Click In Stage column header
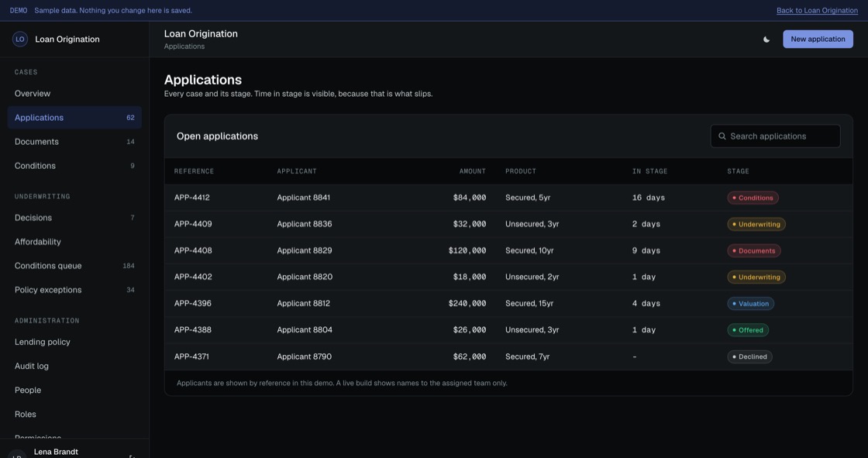This screenshot has height=458, width=868. (x=650, y=171)
